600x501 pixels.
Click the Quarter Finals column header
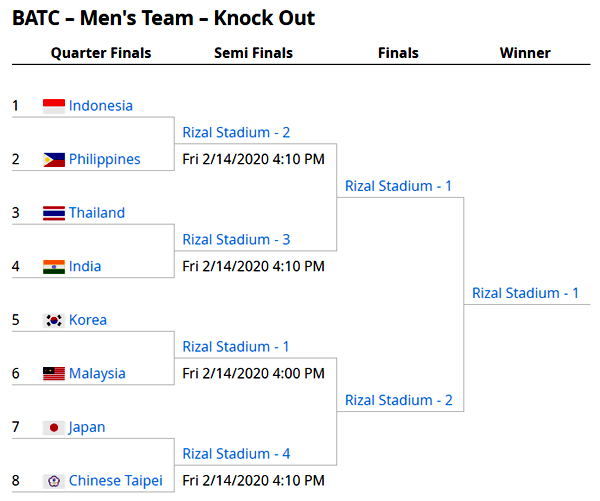(x=101, y=53)
